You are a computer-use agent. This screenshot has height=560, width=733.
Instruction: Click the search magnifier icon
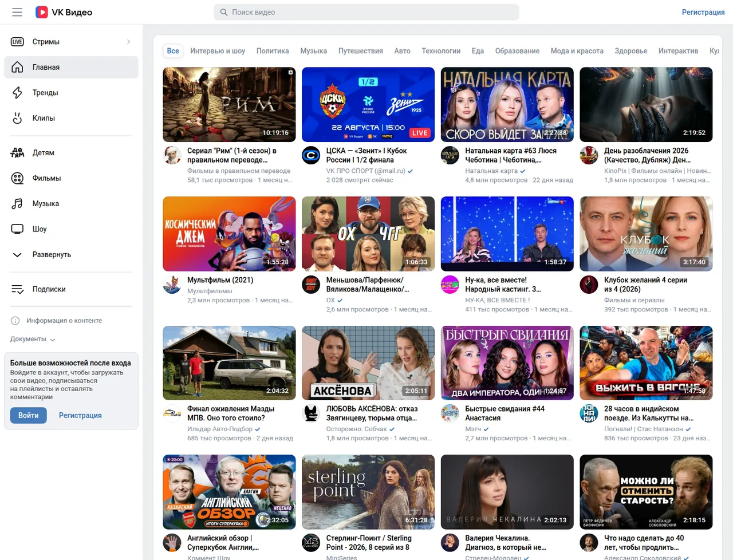tap(224, 12)
